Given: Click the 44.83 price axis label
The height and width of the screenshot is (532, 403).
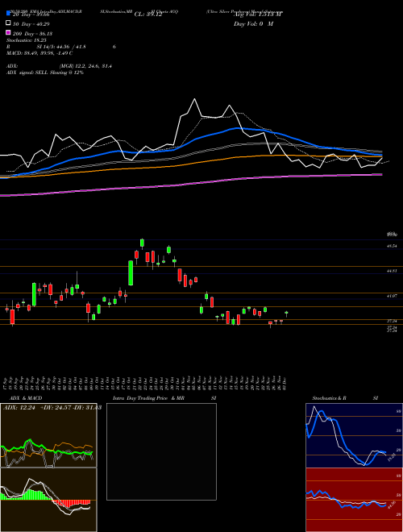Looking at the screenshot, I should tap(393, 271).
